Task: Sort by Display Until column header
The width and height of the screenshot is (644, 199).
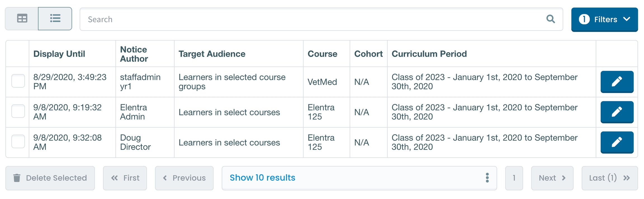Action: coord(59,54)
